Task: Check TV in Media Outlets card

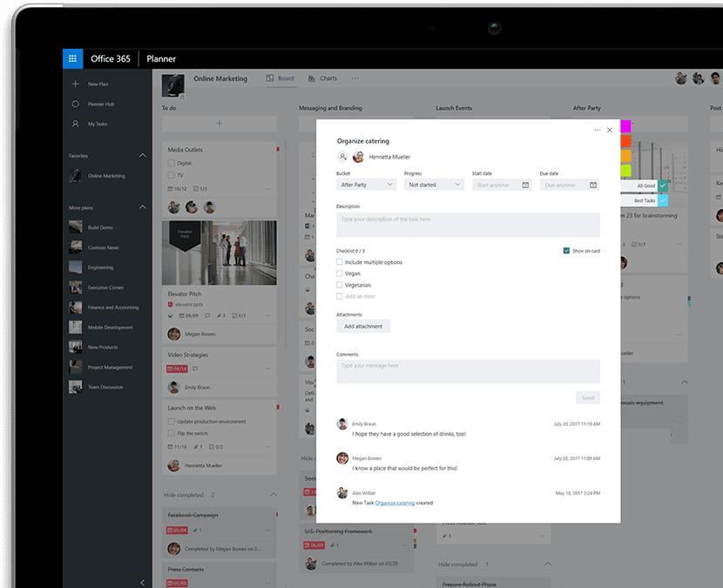Action: point(171,175)
